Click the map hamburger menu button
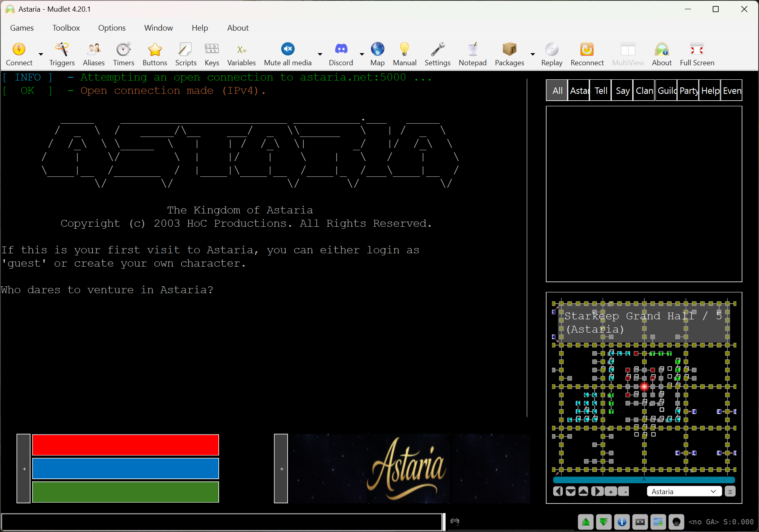This screenshot has height=532, width=759. [730, 491]
